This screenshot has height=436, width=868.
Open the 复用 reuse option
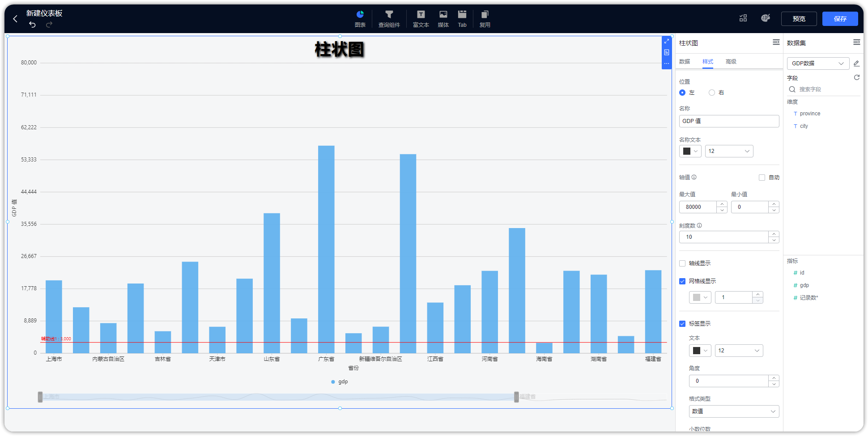click(x=485, y=19)
